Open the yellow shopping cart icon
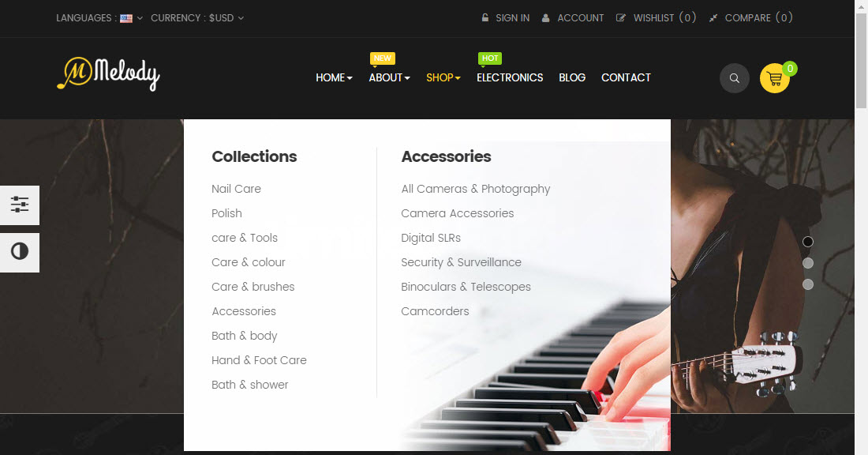Viewport: 868px width, 455px height. click(774, 78)
